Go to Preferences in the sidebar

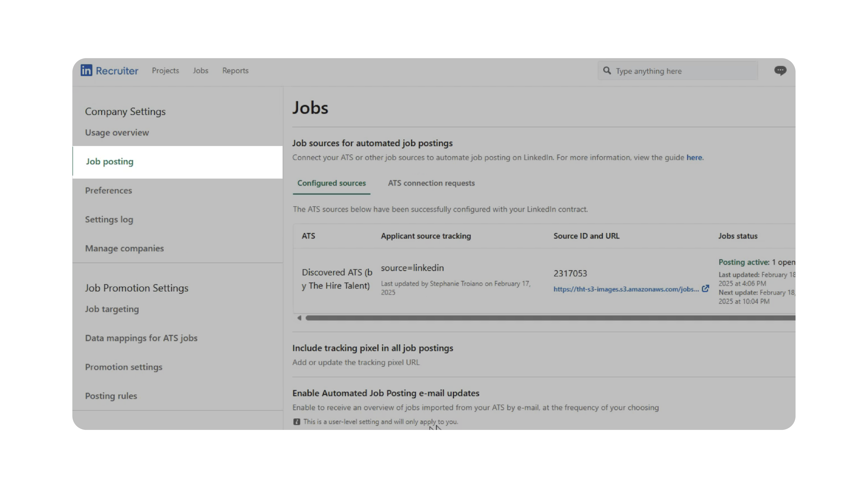coord(108,190)
